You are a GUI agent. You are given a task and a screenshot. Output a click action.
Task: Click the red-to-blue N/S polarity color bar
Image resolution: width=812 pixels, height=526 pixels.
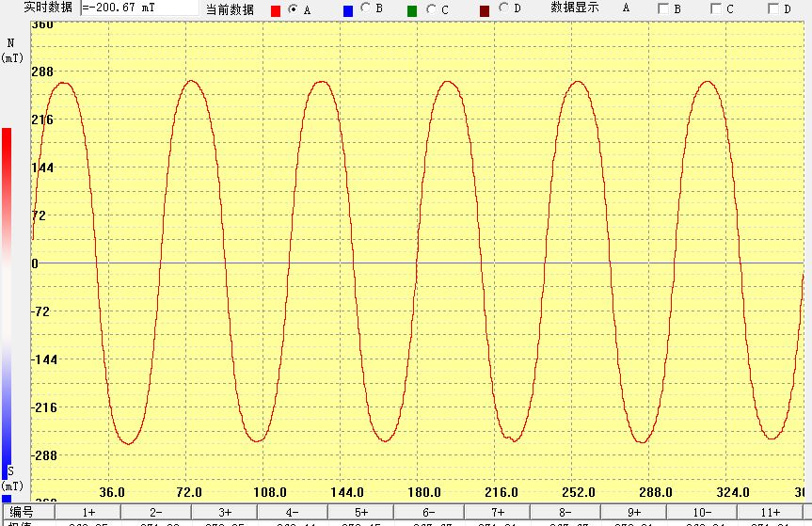[x=7, y=304]
